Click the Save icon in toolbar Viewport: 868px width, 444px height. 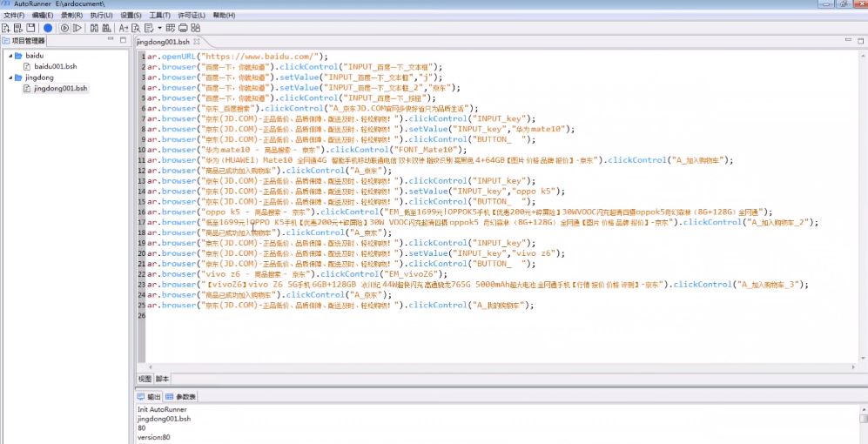point(30,28)
